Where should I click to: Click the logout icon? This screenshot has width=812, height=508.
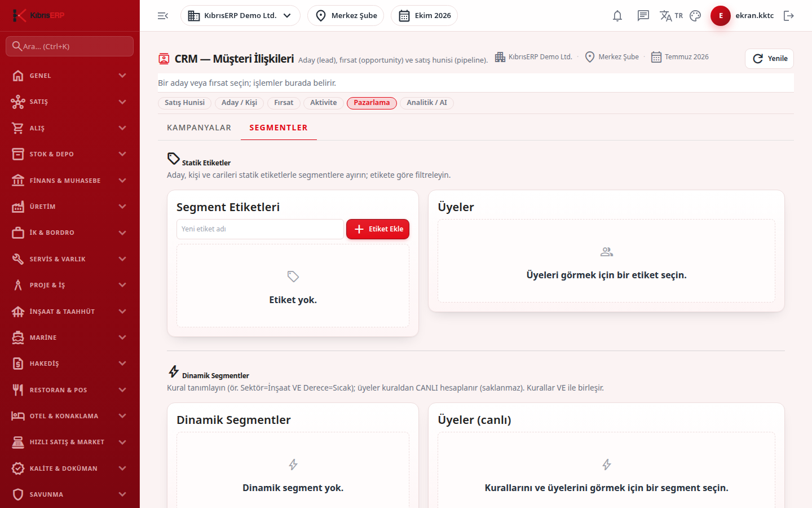tap(789, 16)
